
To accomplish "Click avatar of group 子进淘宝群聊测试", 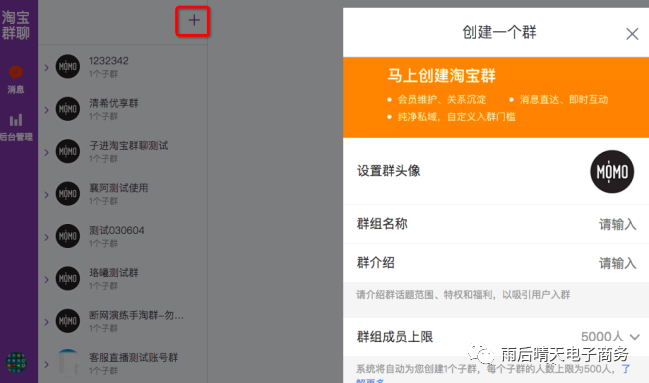I will (67, 151).
